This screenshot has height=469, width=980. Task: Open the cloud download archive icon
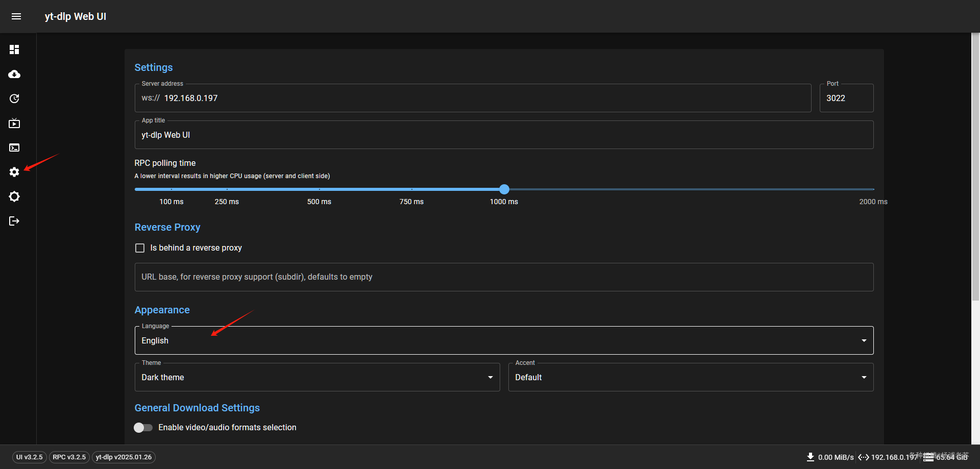(14, 74)
